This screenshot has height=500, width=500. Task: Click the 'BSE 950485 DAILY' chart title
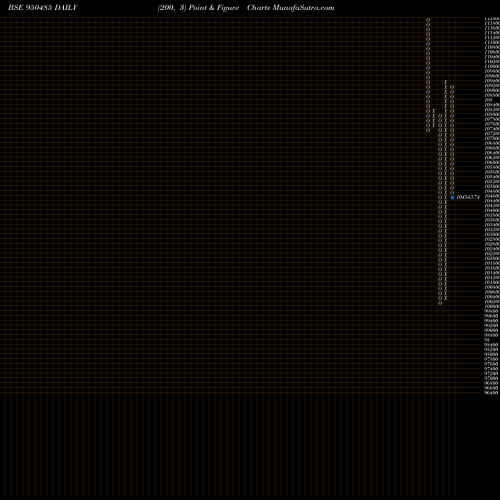pos(43,8)
